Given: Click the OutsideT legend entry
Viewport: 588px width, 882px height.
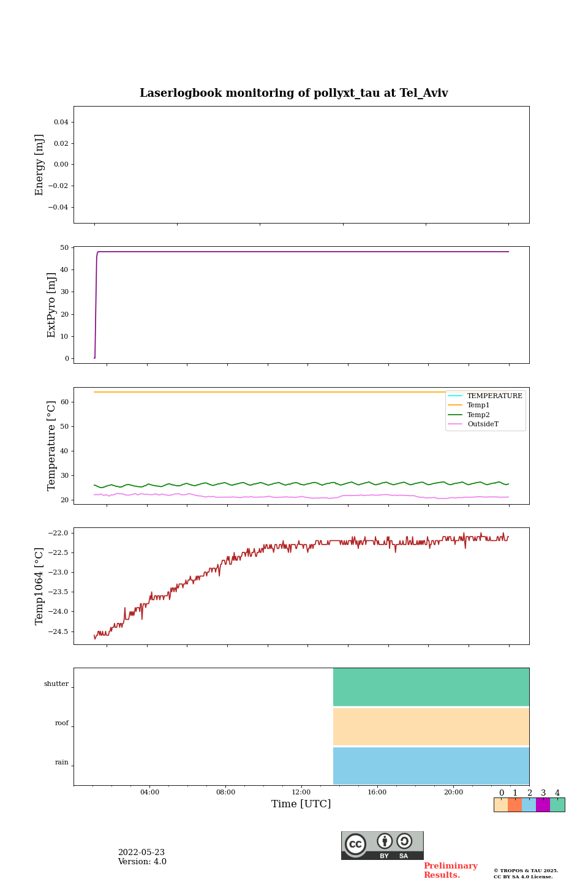Looking at the screenshot, I should click(473, 424).
